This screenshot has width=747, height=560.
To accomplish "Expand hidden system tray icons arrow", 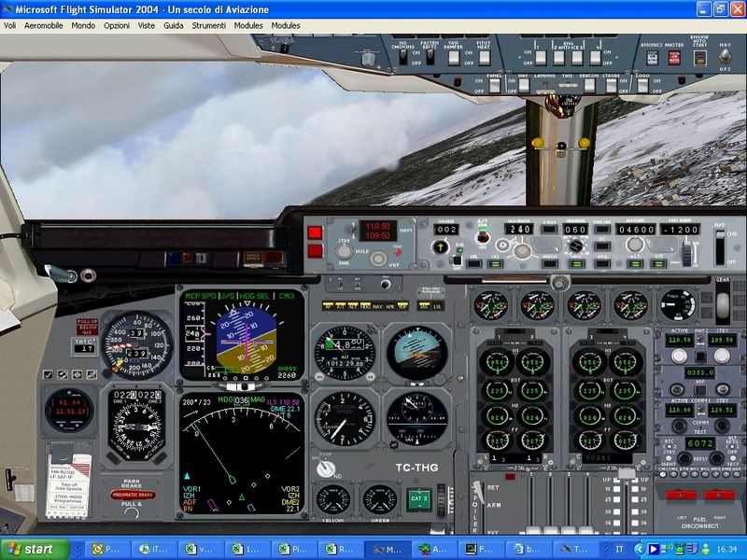I will 640,549.
